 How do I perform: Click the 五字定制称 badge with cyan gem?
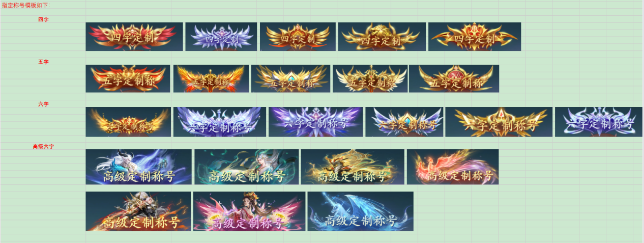click(290, 78)
